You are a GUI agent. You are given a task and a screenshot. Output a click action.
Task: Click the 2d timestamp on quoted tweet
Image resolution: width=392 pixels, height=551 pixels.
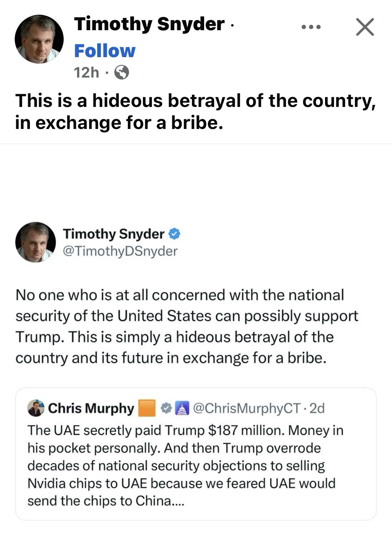pos(317,408)
